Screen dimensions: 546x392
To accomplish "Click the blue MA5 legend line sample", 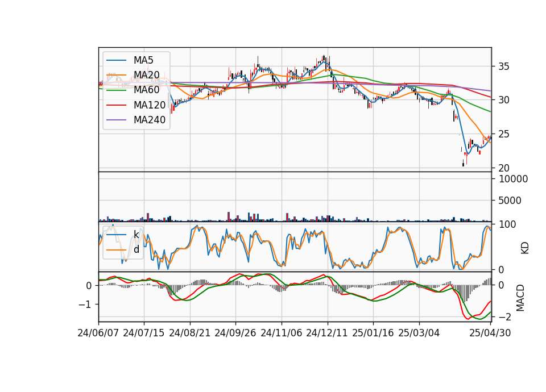I will point(116,60).
